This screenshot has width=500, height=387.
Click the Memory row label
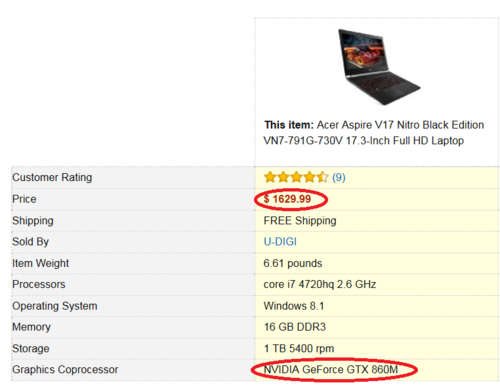click(x=31, y=327)
